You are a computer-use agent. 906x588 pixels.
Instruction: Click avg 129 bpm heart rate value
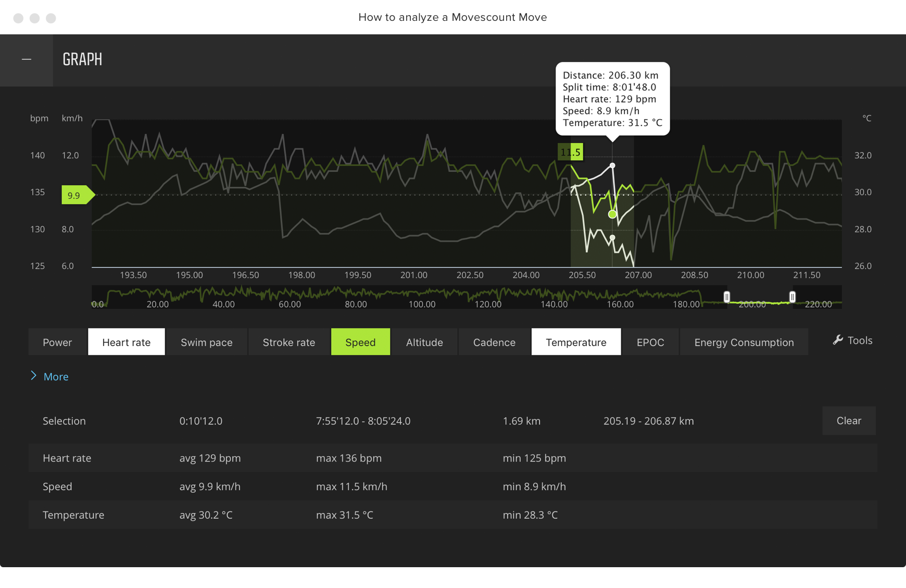point(210,458)
